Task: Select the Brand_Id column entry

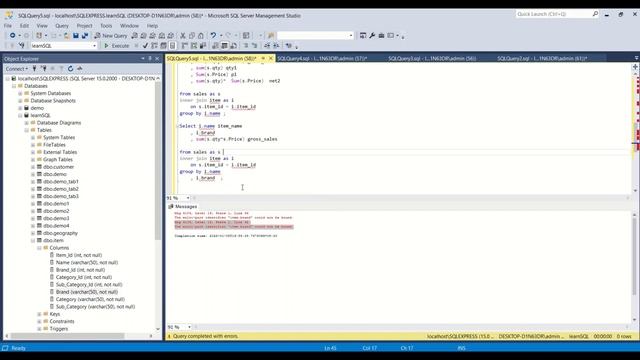Action: 80,270
